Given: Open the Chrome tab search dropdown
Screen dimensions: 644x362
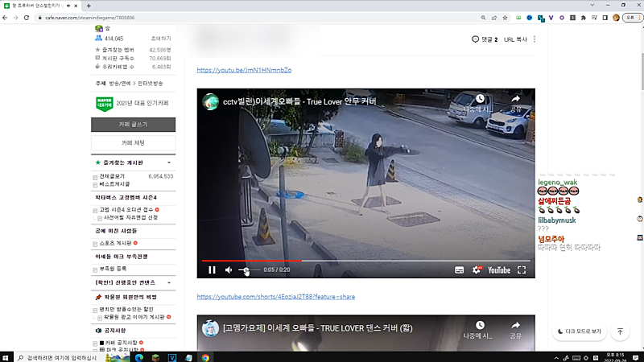Looking at the screenshot, I should [592, 5].
